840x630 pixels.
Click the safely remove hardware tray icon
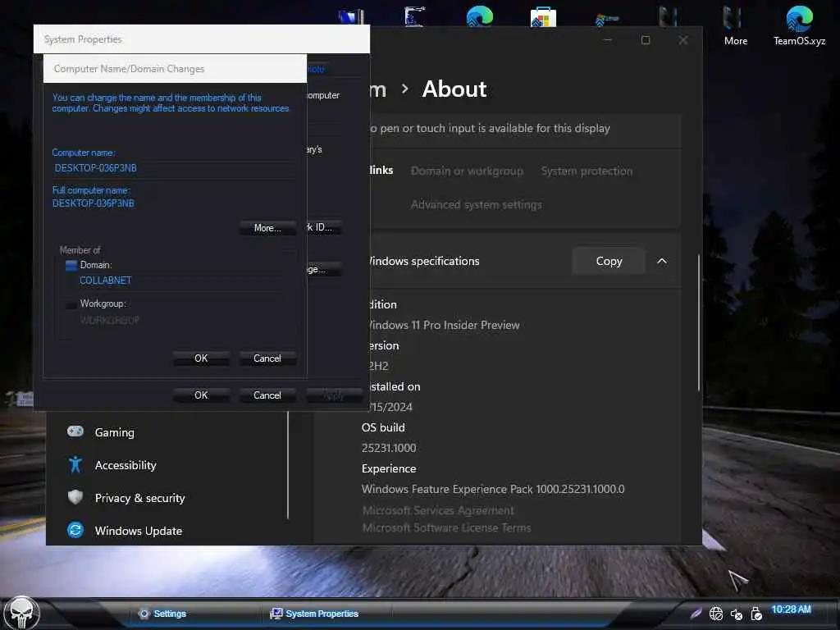pos(756,614)
